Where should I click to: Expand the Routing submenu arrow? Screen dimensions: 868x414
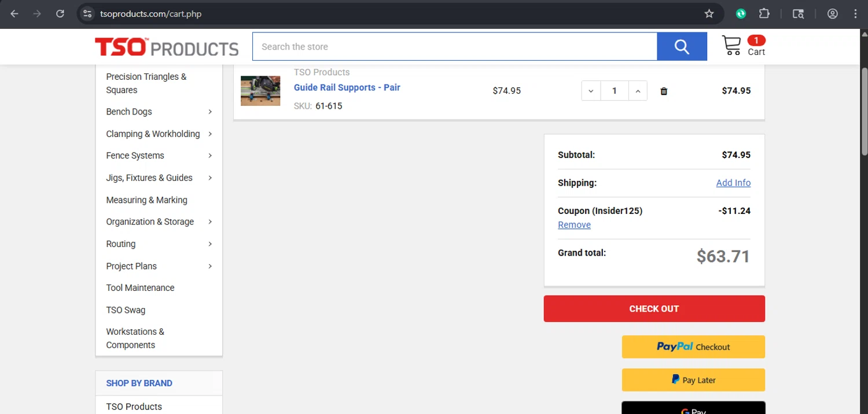[x=210, y=244]
